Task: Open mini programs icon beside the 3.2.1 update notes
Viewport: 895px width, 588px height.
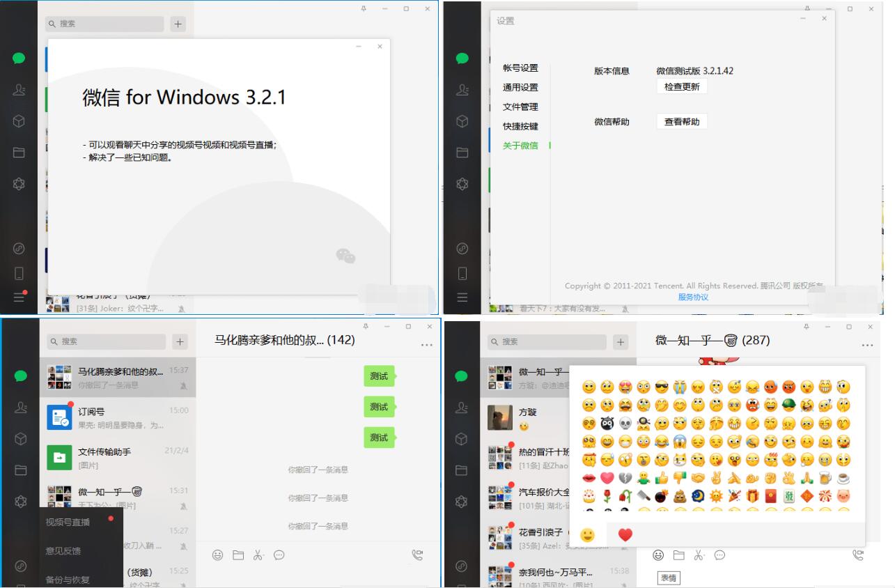Action: [x=19, y=248]
